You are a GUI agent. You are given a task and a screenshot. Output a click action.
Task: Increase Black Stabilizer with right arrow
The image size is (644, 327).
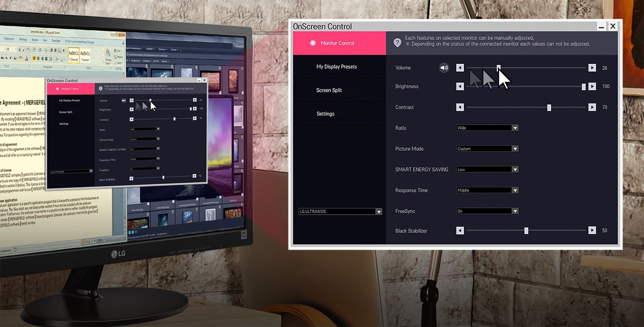(x=592, y=231)
